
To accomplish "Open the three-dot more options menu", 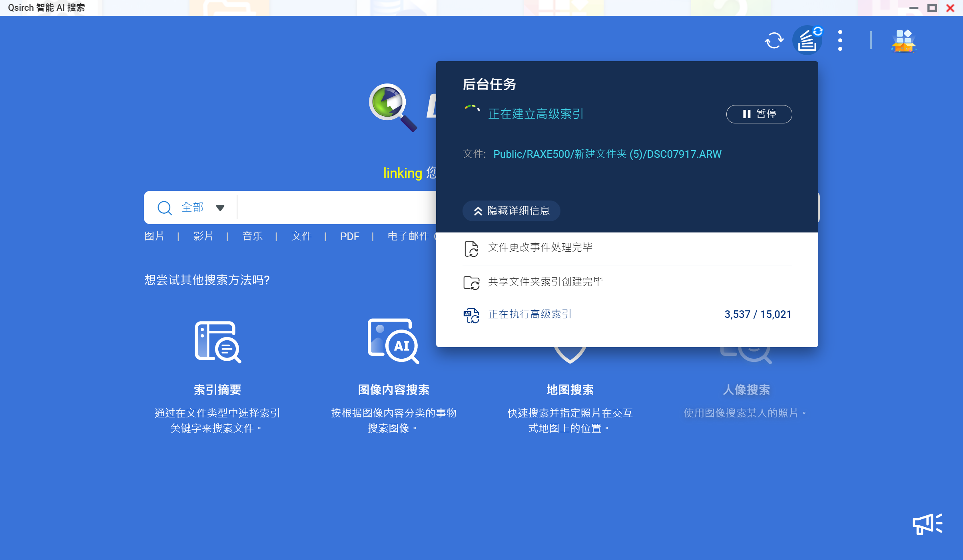I will (840, 40).
